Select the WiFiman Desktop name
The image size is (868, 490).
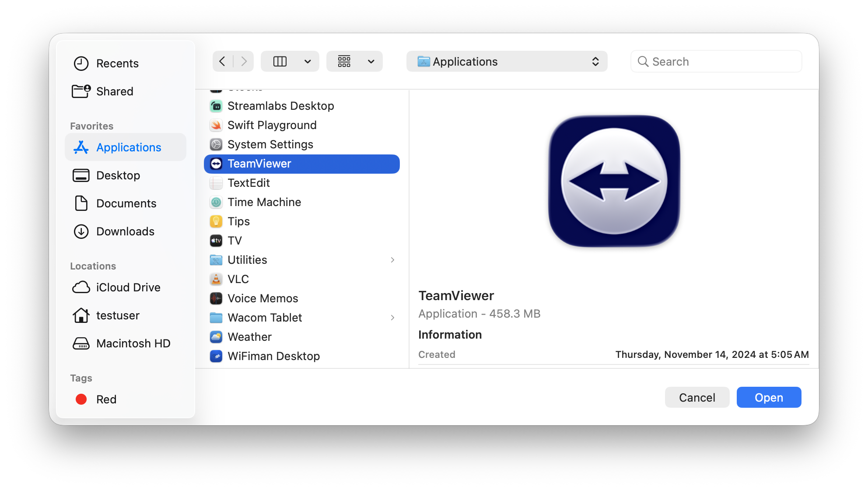[274, 356]
